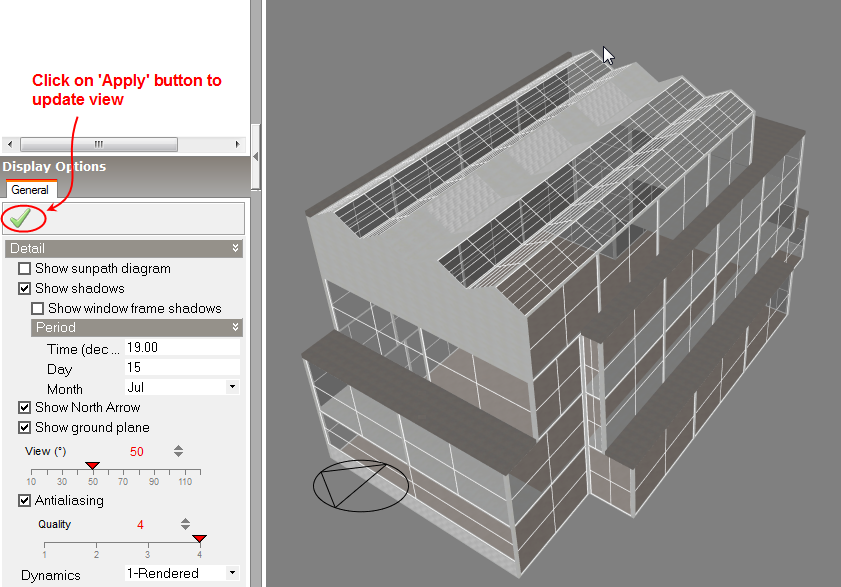
Task: Click the red View angle slider marker
Action: tap(92, 465)
